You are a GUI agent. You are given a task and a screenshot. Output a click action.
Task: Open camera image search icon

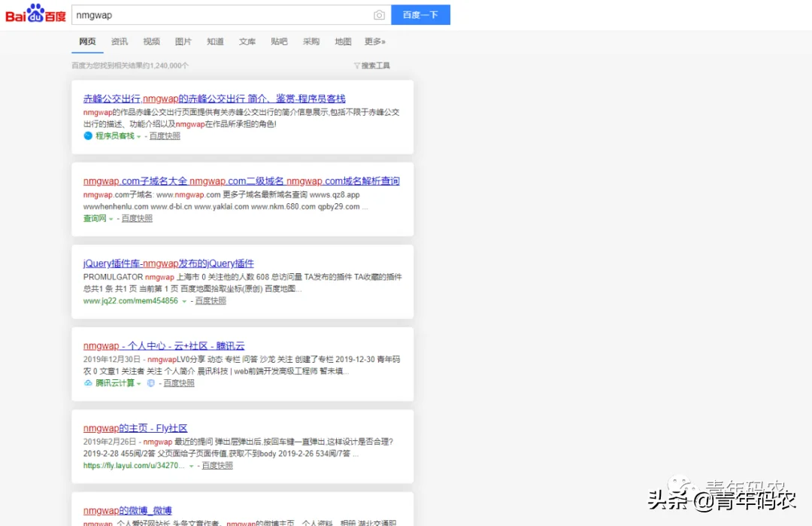(x=379, y=15)
